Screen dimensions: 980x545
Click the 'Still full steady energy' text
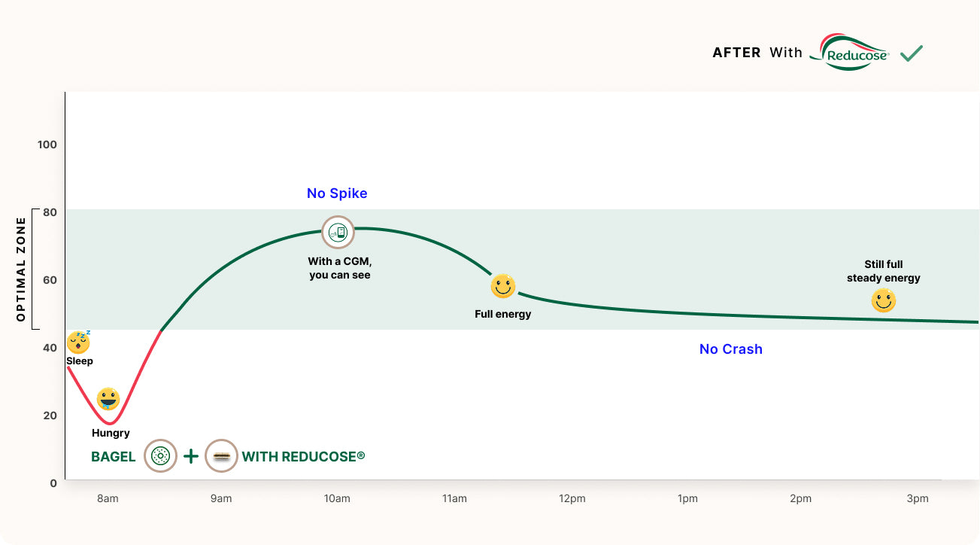click(x=884, y=271)
